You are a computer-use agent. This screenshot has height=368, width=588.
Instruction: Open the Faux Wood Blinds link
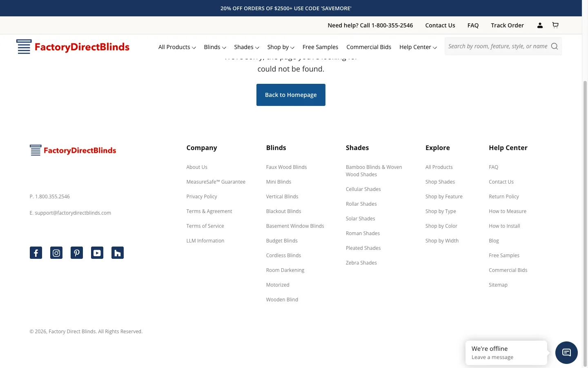pyautogui.click(x=286, y=167)
